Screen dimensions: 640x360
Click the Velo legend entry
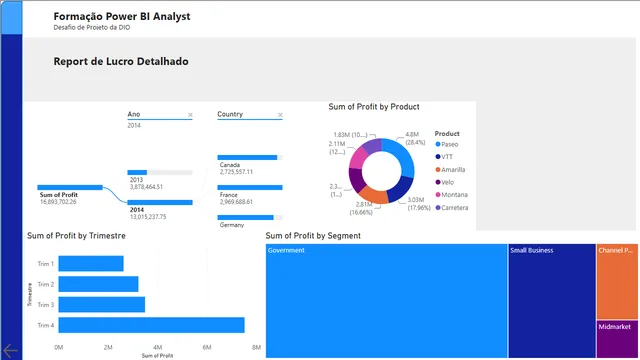445,182
